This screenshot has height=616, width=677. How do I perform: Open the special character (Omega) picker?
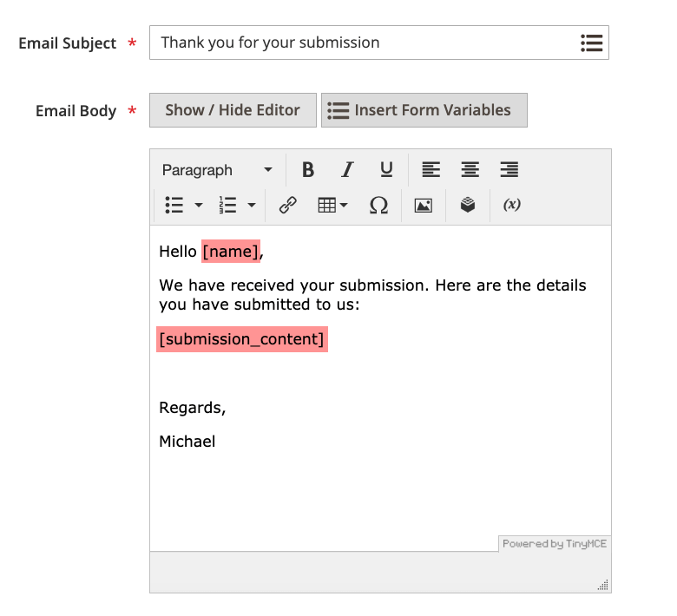pyautogui.click(x=378, y=206)
